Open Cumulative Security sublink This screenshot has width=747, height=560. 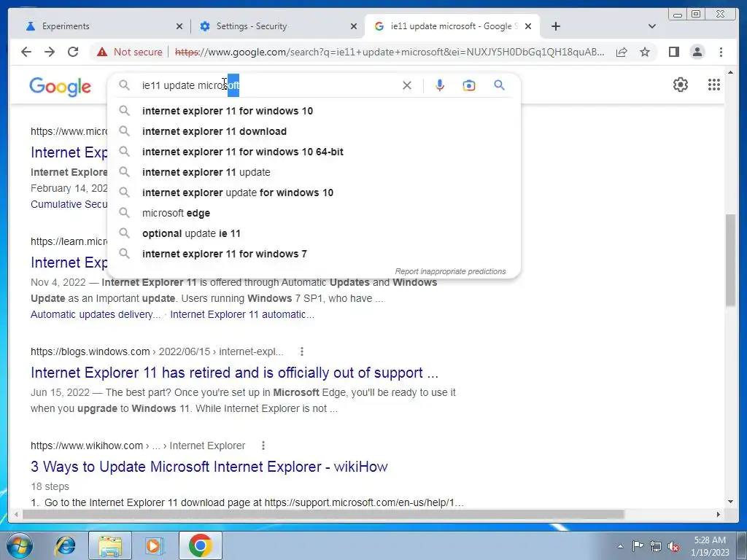click(69, 204)
